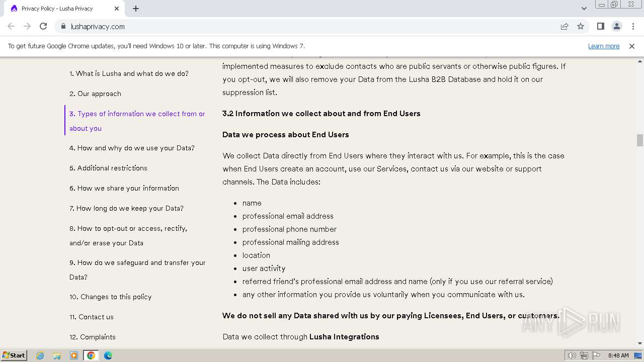Click the browser back arrow
Viewport: 644px width, 362px height.
click(x=11, y=26)
